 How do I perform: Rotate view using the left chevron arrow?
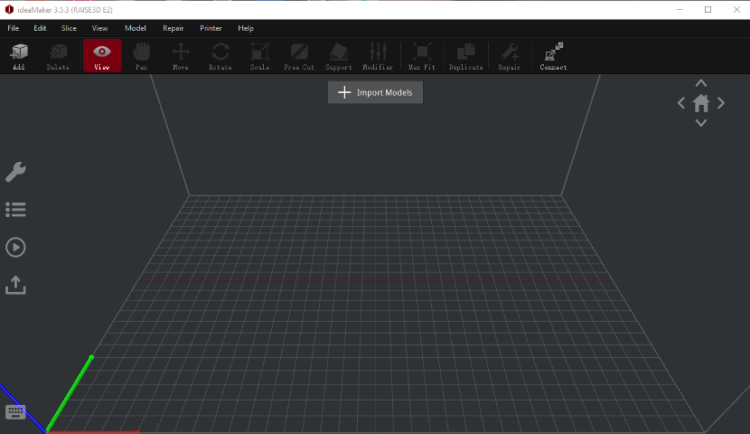point(681,103)
